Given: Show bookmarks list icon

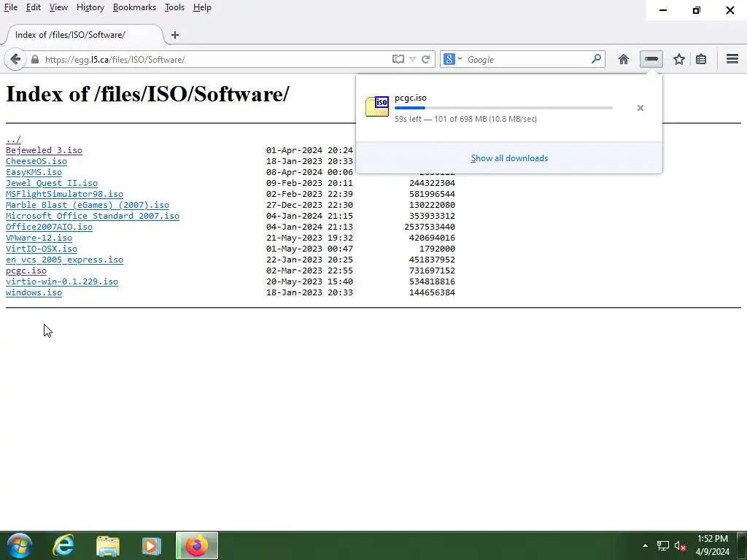Looking at the screenshot, I should pos(701,60).
